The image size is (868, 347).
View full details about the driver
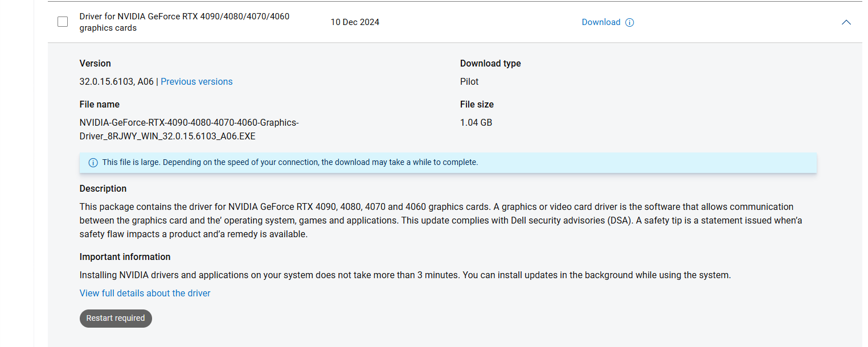pos(145,293)
